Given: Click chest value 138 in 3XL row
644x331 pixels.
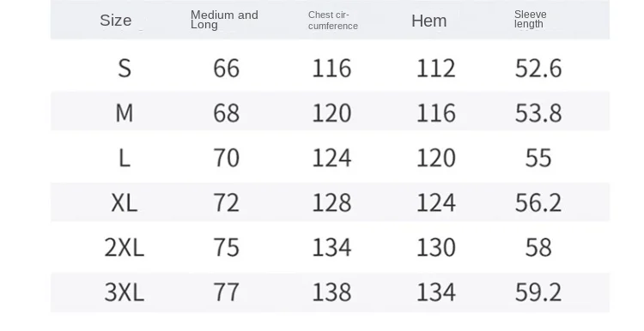Looking at the screenshot, I should click(x=331, y=292).
